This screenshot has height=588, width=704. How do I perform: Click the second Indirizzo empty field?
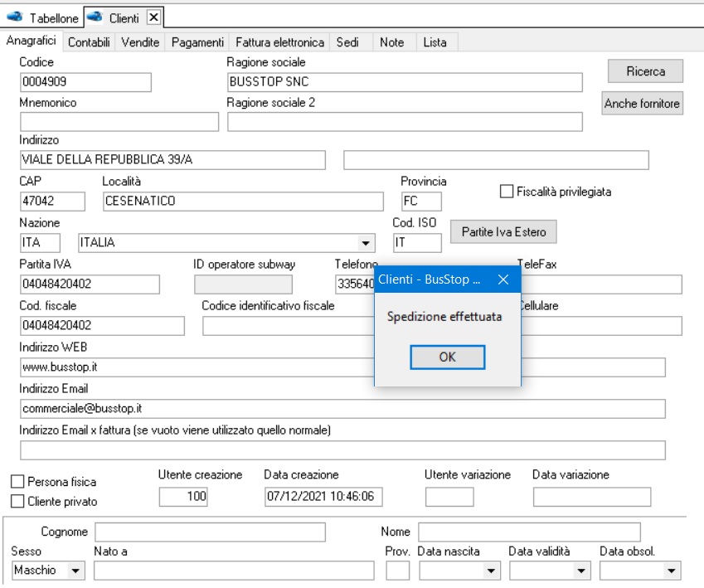tap(496, 160)
